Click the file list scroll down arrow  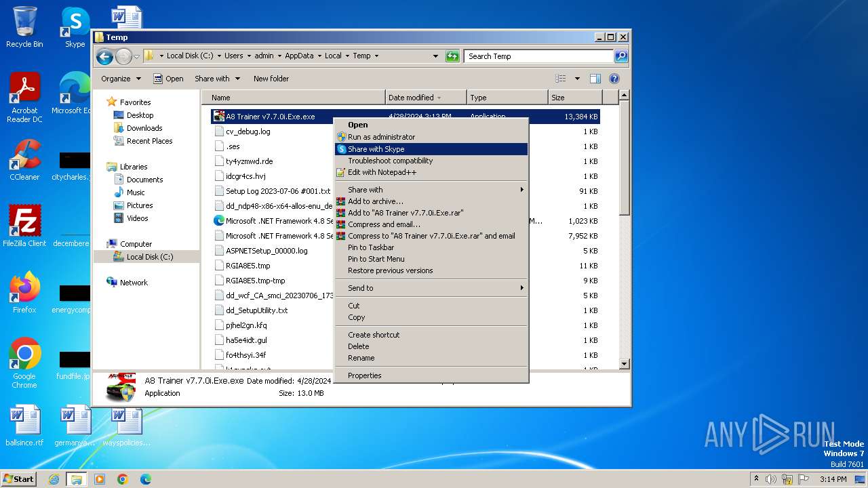coord(625,364)
